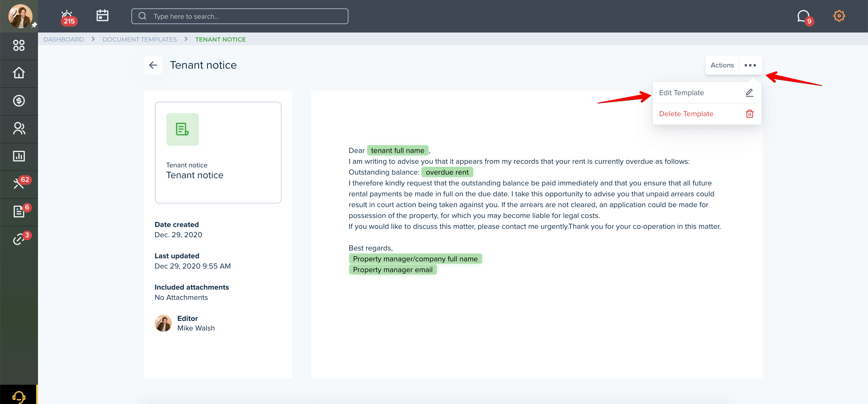The image size is (868, 404).
Task: Click the 'Best regards,' line
Action: (x=371, y=248)
